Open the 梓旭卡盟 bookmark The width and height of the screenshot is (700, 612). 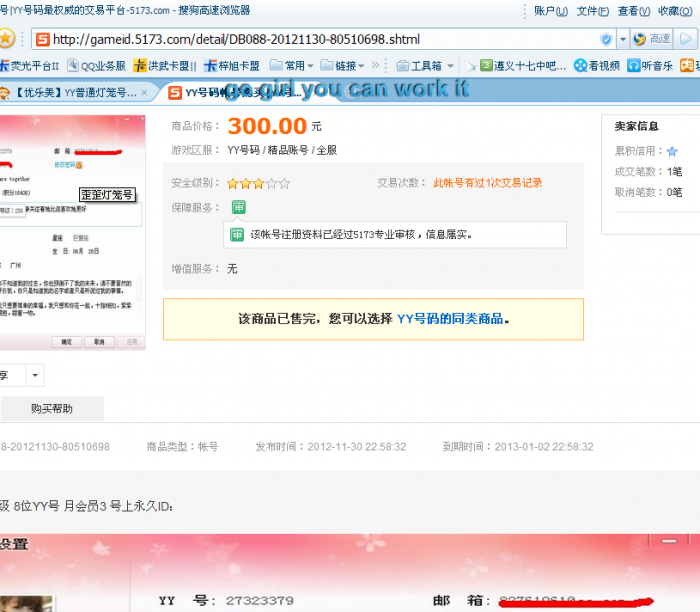tap(232, 66)
